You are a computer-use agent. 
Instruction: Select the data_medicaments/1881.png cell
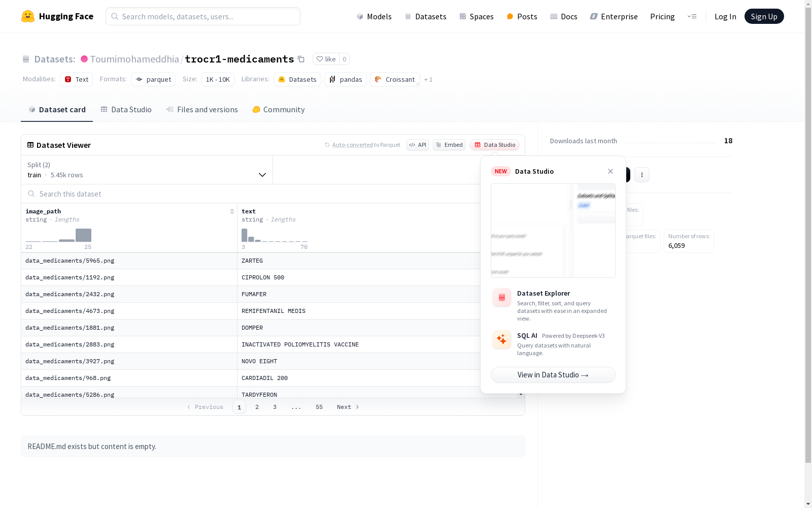coord(129,328)
